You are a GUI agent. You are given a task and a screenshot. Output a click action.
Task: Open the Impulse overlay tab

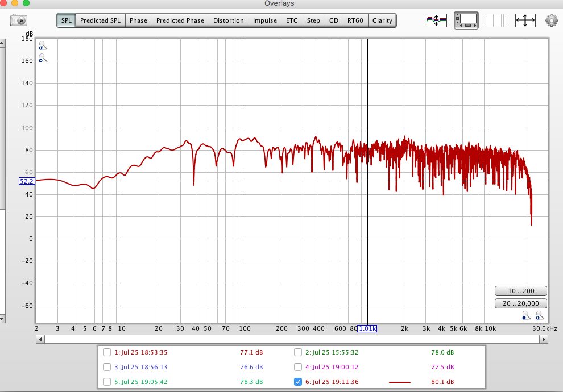tap(265, 20)
